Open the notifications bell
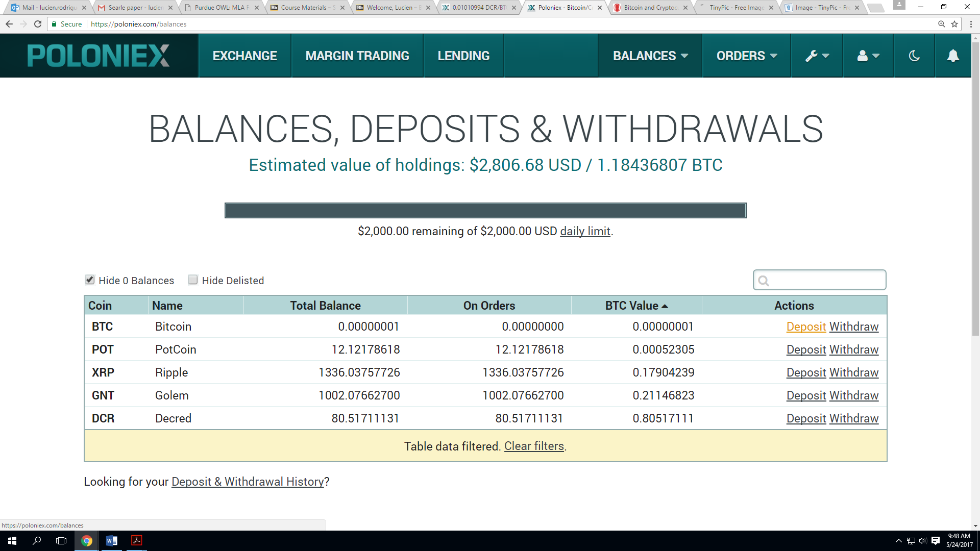 [x=953, y=56]
